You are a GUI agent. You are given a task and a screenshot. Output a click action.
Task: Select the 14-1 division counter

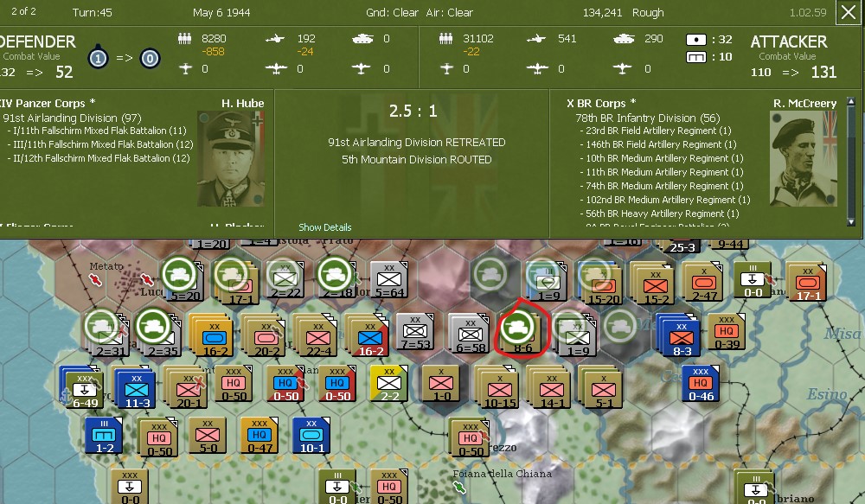(550, 386)
